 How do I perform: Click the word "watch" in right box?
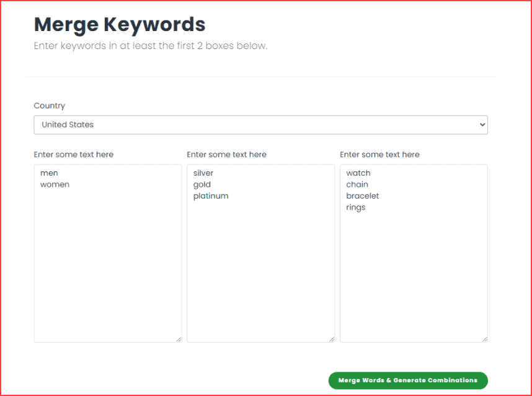pos(358,173)
